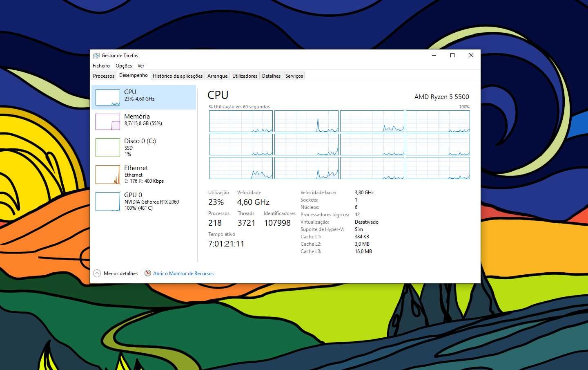This screenshot has width=588, height=370.
Task: Collapse view with Menos detalhes
Action: [x=120, y=274]
